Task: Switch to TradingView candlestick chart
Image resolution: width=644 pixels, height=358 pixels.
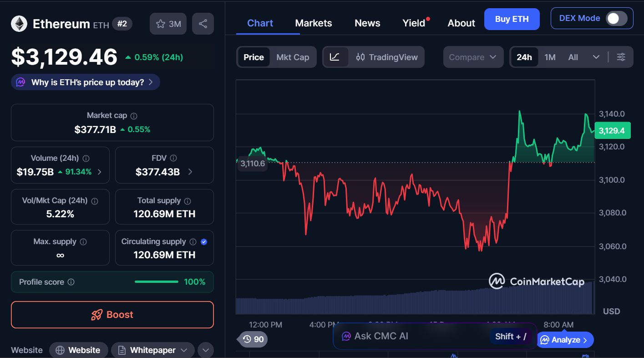Action: point(387,57)
